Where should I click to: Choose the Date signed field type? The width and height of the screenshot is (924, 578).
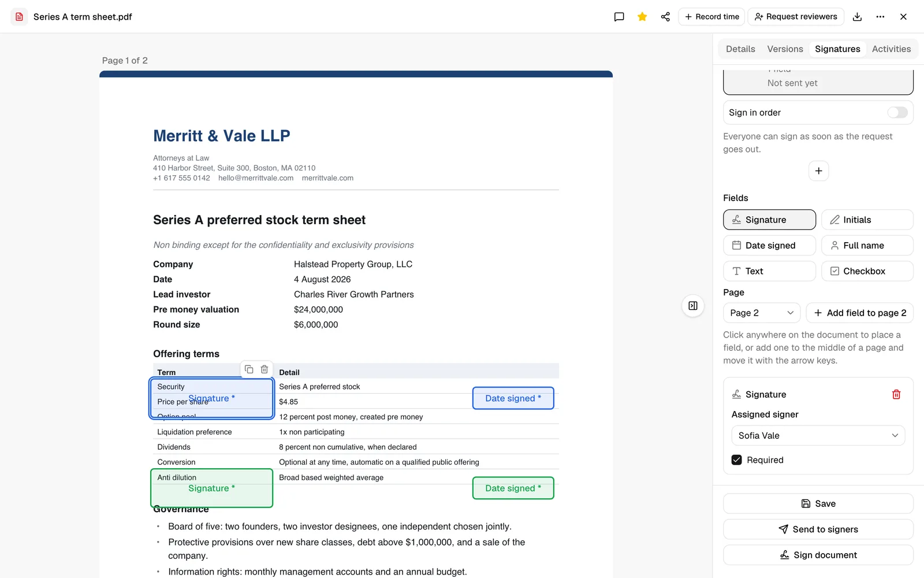(x=769, y=246)
